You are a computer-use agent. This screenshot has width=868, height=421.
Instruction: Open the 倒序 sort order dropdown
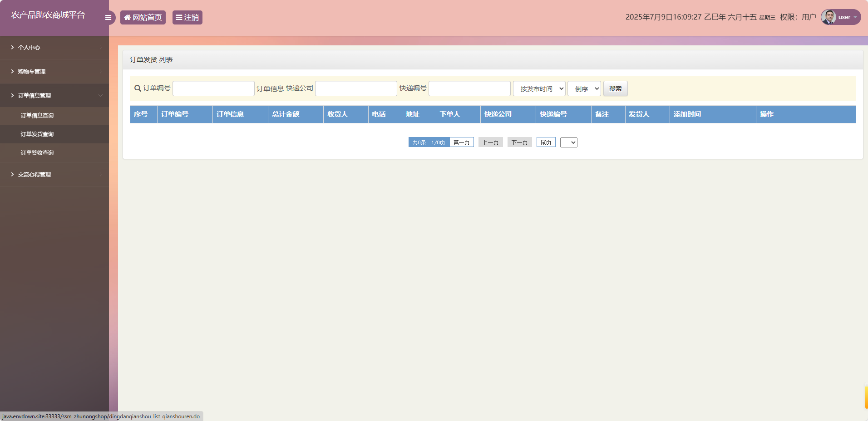[x=584, y=88]
